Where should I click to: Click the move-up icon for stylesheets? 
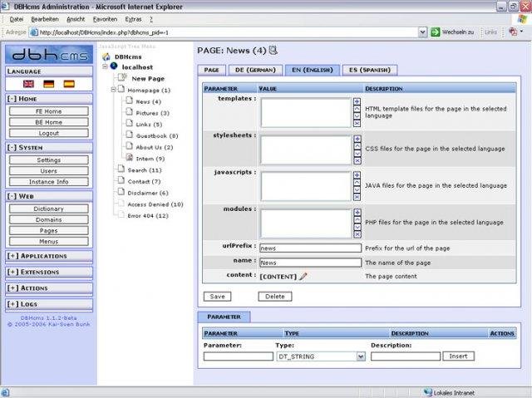coord(357,146)
